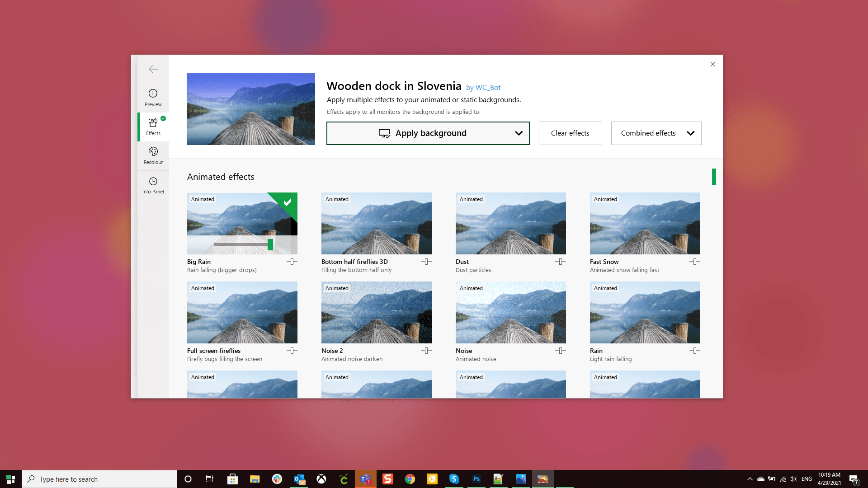The width and height of the screenshot is (868, 488).
Task: Switch to the Recolour tab
Action: pyautogui.click(x=153, y=155)
